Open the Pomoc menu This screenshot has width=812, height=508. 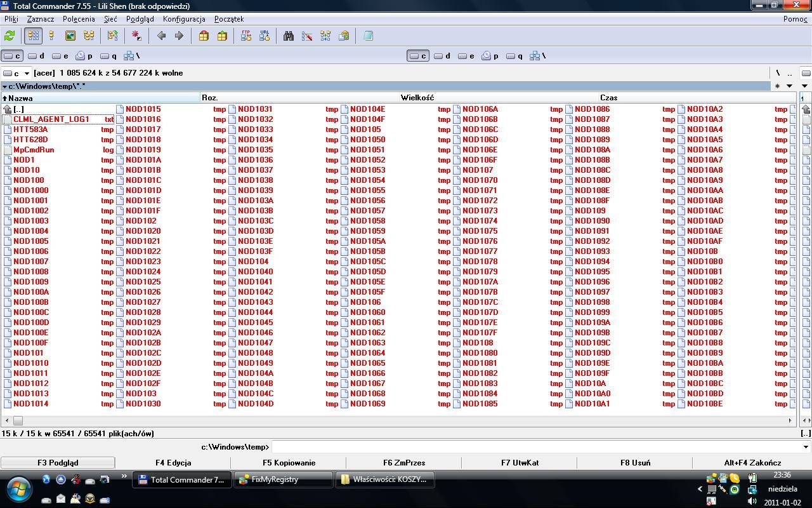point(796,19)
